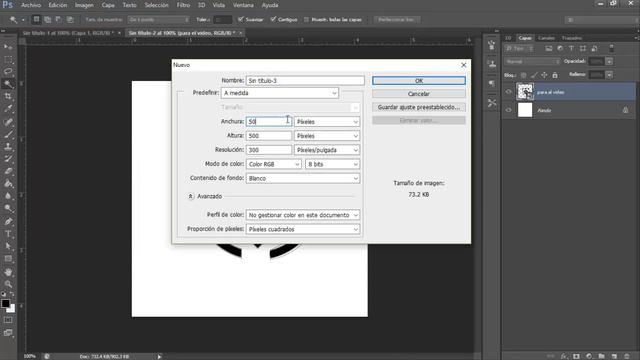Select the Brush tool

pyautogui.click(x=8, y=134)
